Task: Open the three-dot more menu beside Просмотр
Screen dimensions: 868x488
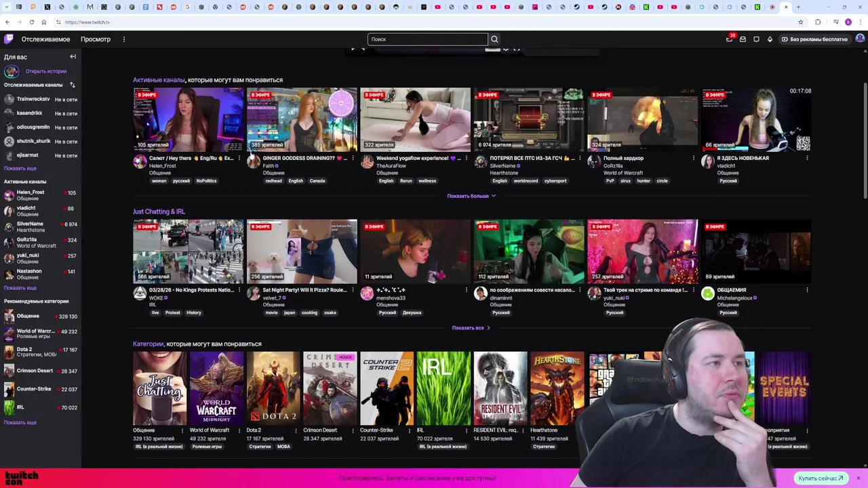Action: pos(123,39)
